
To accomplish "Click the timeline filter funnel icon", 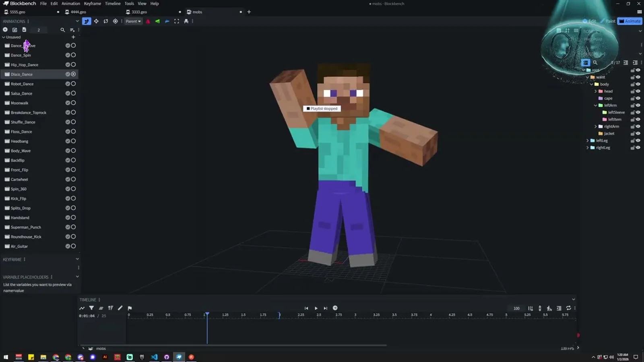I will (91, 308).
